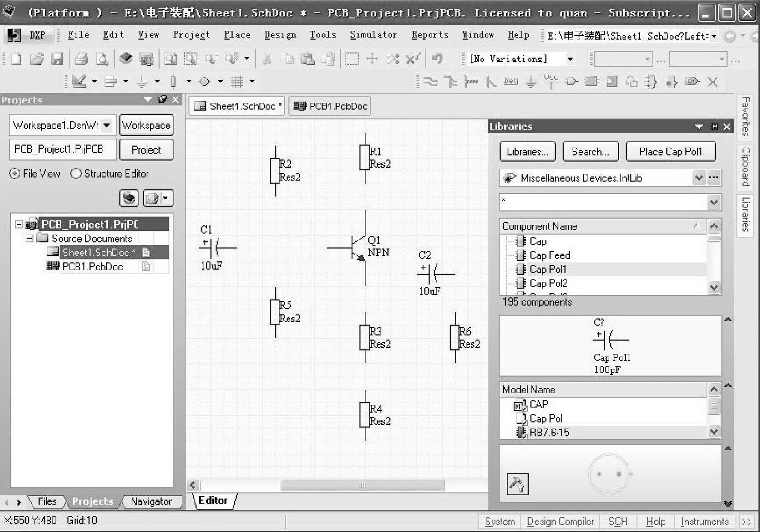The image size is (760, 532).
Task: Click the Undo arrow icon
Action: coord(437,59)
